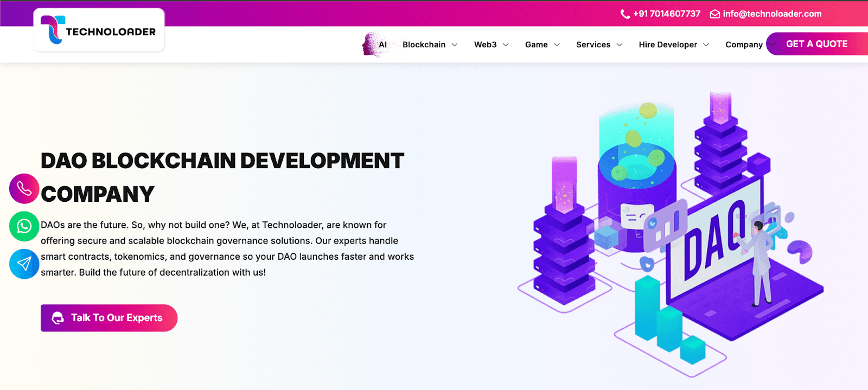This screenshot has height=390, width=868.
Task: Expand the Blockchain dropdown chevron
Action: (x=455, y=44)
